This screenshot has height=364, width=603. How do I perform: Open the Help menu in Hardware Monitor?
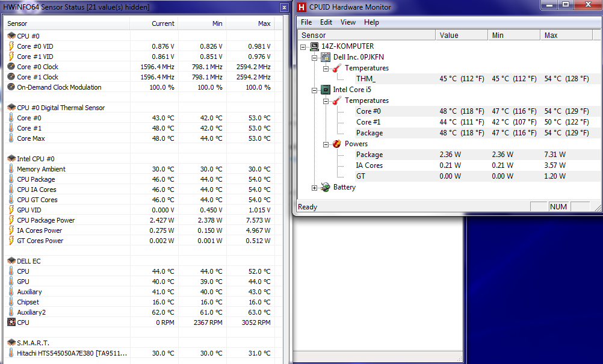pos(371,22)
